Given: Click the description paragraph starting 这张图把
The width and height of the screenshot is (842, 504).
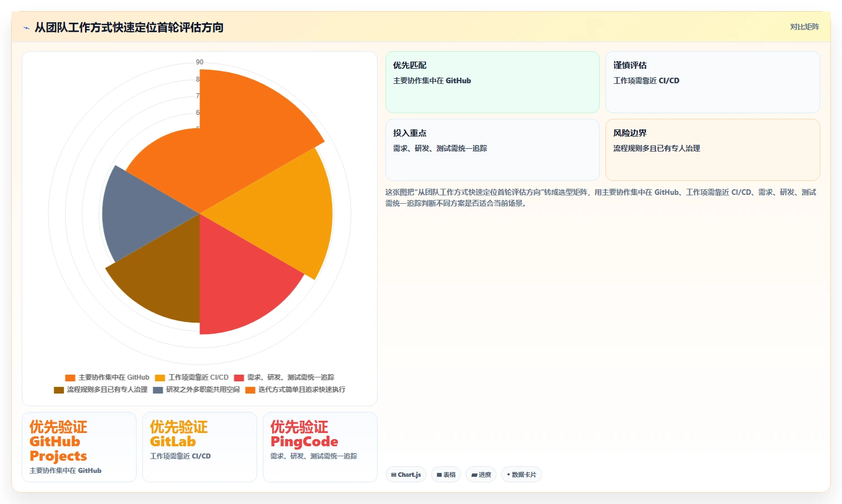Looking at the screenshot, I should 601,198.
